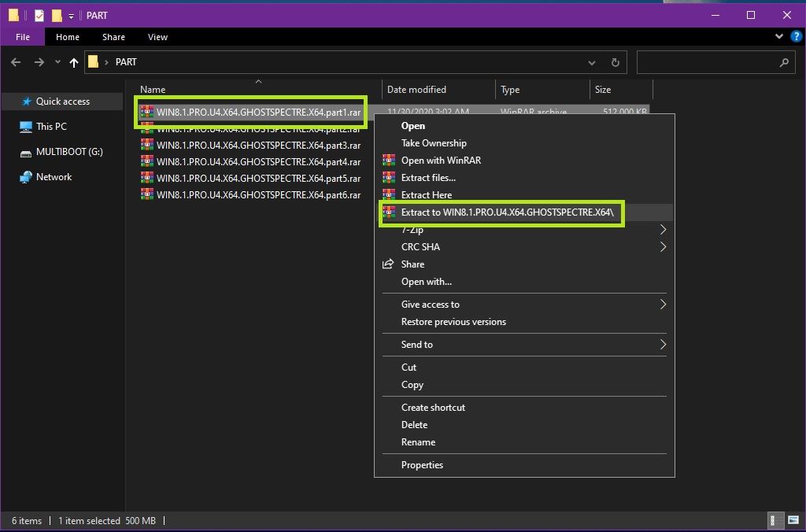
Task: Click the part5.rar archive icon
Action: pos(147,178)
